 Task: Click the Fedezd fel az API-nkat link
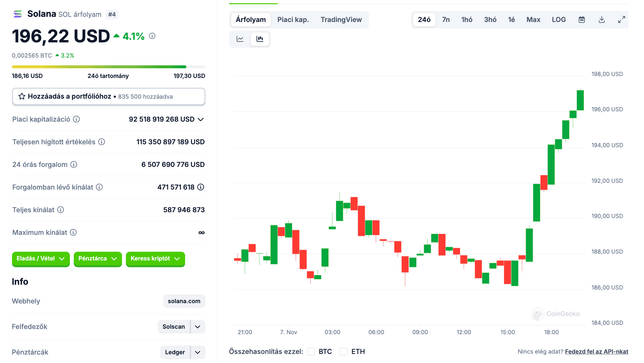pos(596,352)
